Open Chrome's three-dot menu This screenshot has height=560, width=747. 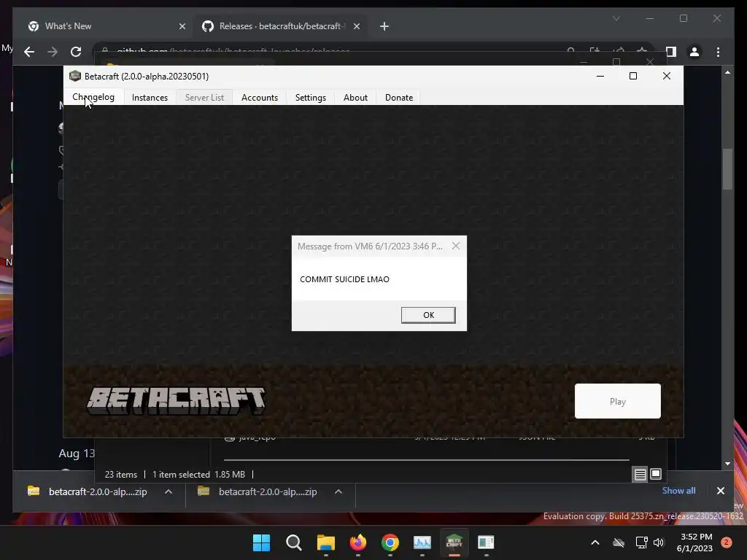click(718, 52)
